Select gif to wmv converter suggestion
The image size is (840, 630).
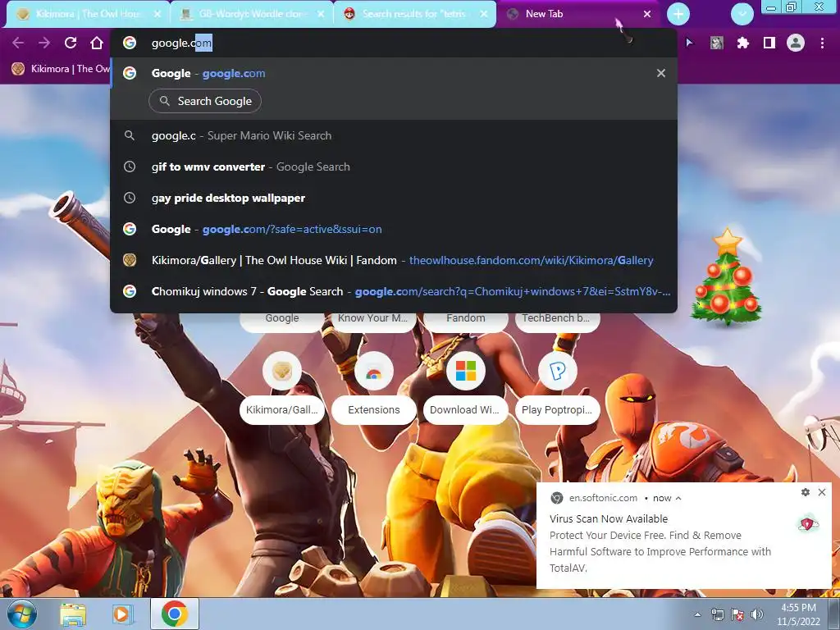393,167
